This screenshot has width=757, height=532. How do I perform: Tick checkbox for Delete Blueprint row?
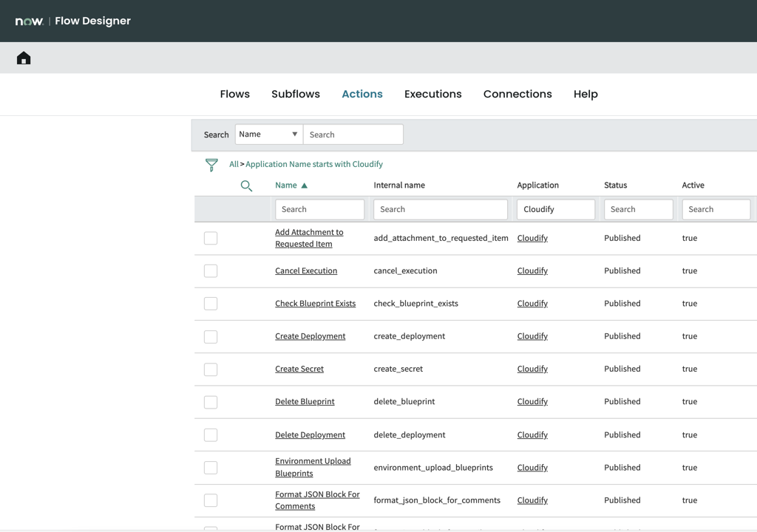211,402
